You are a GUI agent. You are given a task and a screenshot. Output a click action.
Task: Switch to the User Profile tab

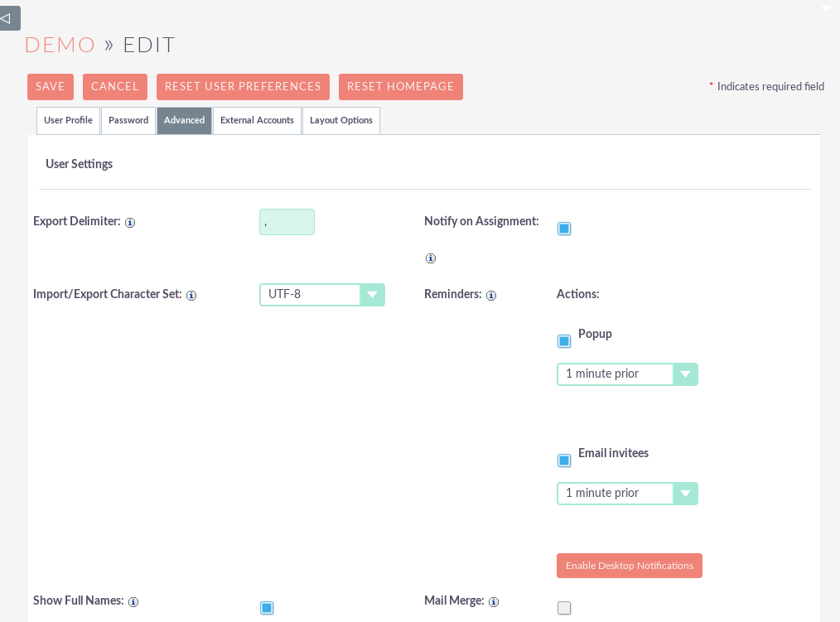68,120
